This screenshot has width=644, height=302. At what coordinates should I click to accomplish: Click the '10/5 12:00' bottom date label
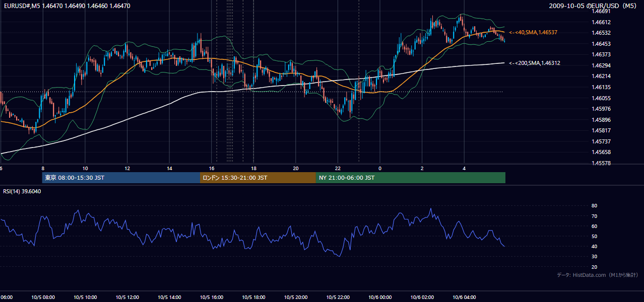coord(127,297)
